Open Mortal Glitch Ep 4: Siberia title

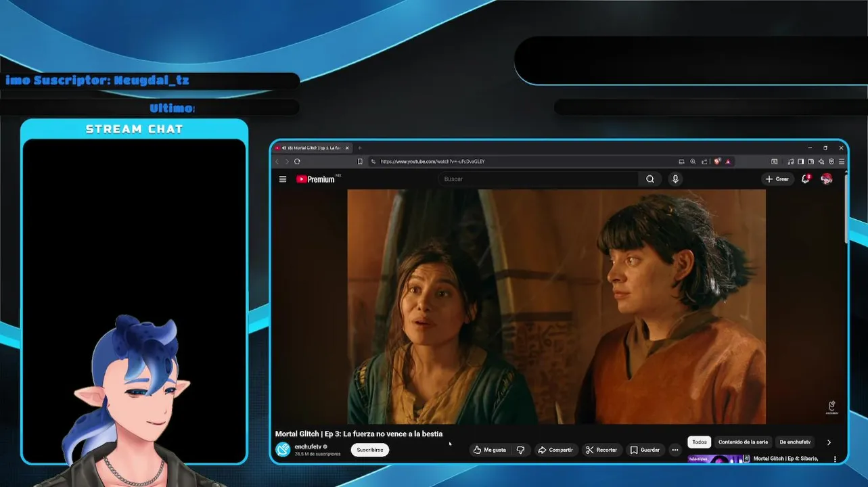point(786,459)
